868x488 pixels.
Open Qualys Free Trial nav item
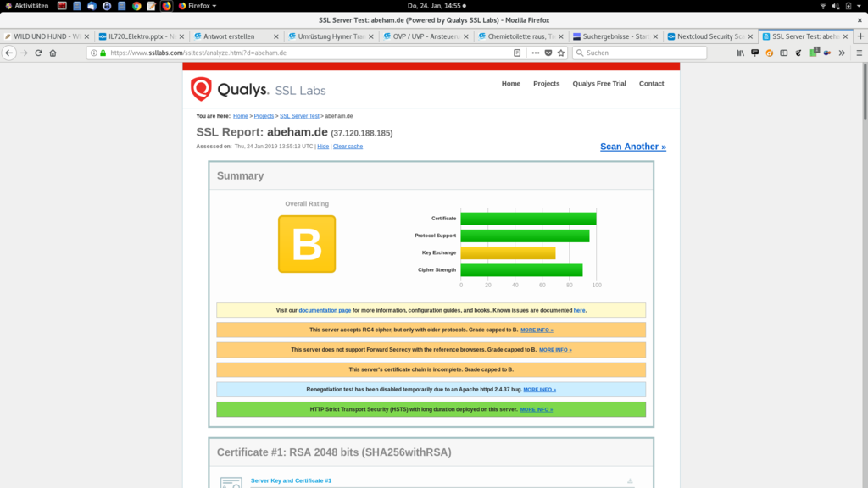(599, 84)
